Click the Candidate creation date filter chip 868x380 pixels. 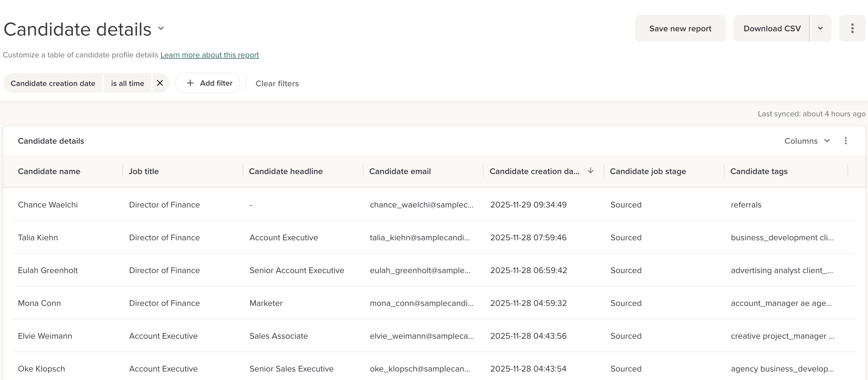pyautogui.click(x=53, y=83)
